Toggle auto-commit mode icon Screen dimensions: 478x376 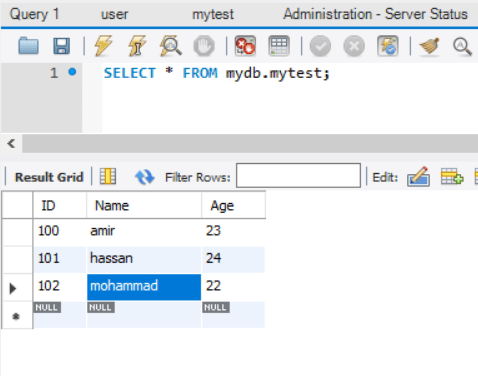tap(388, 46)
